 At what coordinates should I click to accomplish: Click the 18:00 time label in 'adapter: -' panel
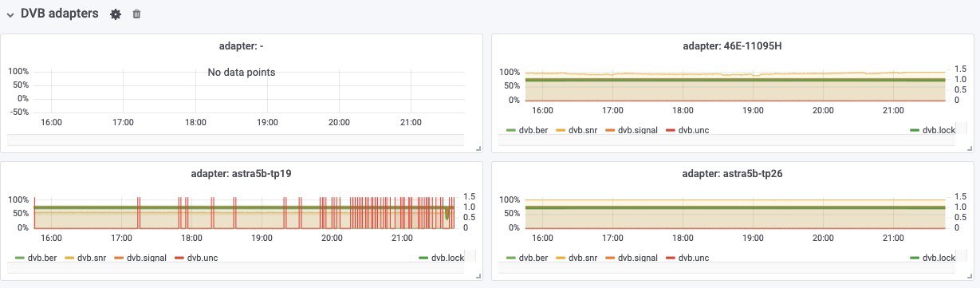tap(195, 122)
